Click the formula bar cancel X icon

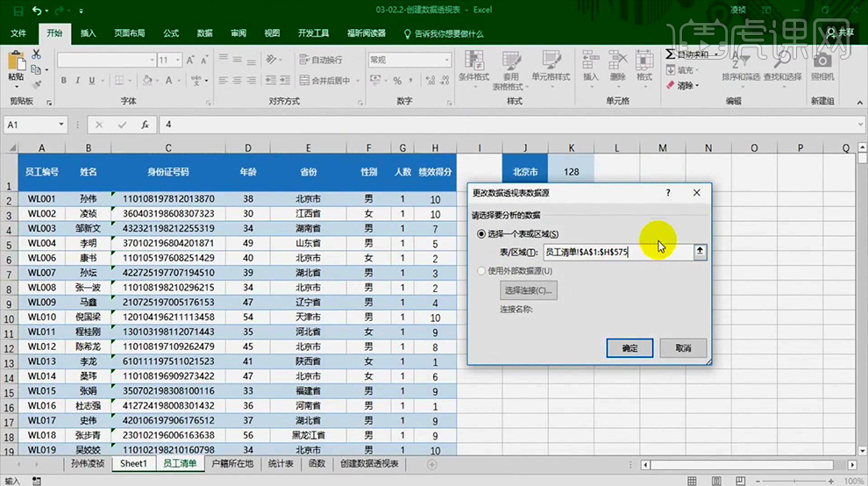[99, 125]
